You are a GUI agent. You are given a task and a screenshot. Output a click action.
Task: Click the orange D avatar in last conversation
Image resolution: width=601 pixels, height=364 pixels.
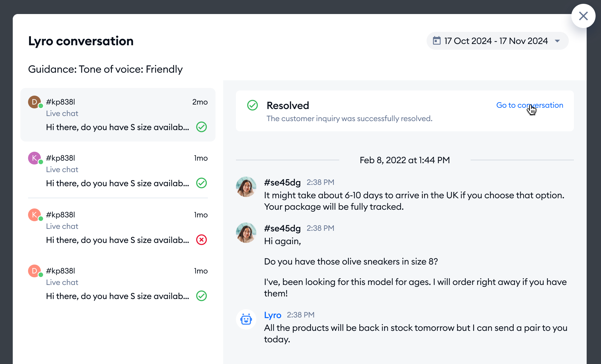click(x=34, y=271)
